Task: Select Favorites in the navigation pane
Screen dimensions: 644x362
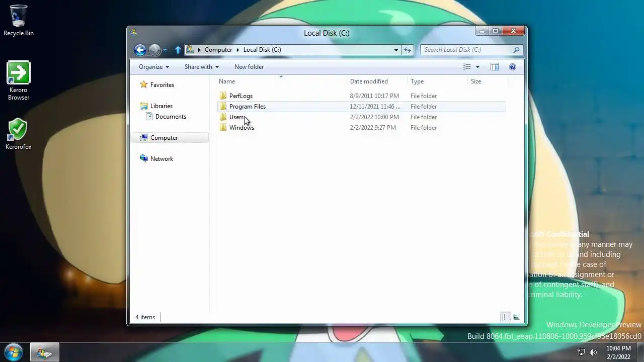Action: (x=162, y=85)
